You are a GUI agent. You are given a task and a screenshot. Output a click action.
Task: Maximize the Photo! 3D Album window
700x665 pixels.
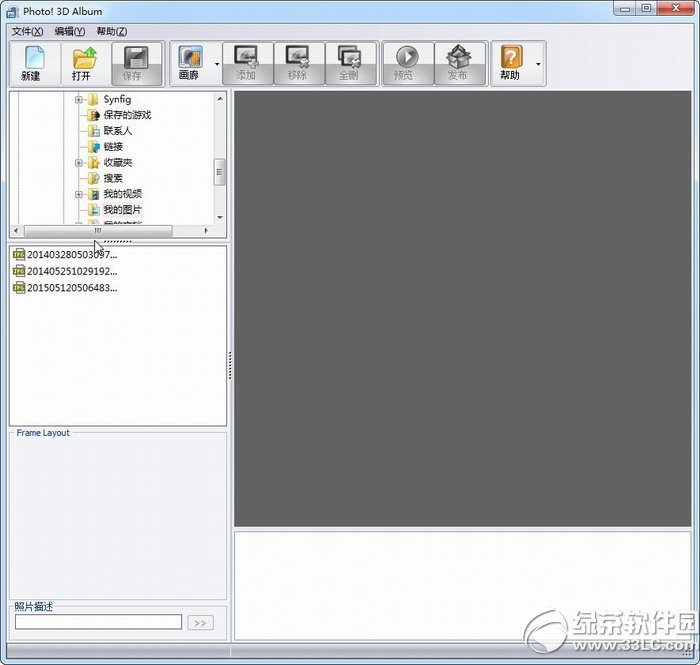click(x=646, y=8)
